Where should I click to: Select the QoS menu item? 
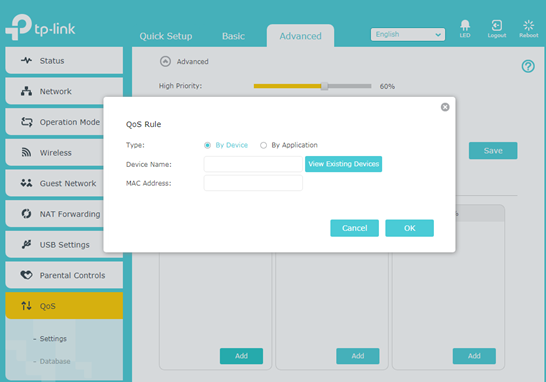coord(64,306)
